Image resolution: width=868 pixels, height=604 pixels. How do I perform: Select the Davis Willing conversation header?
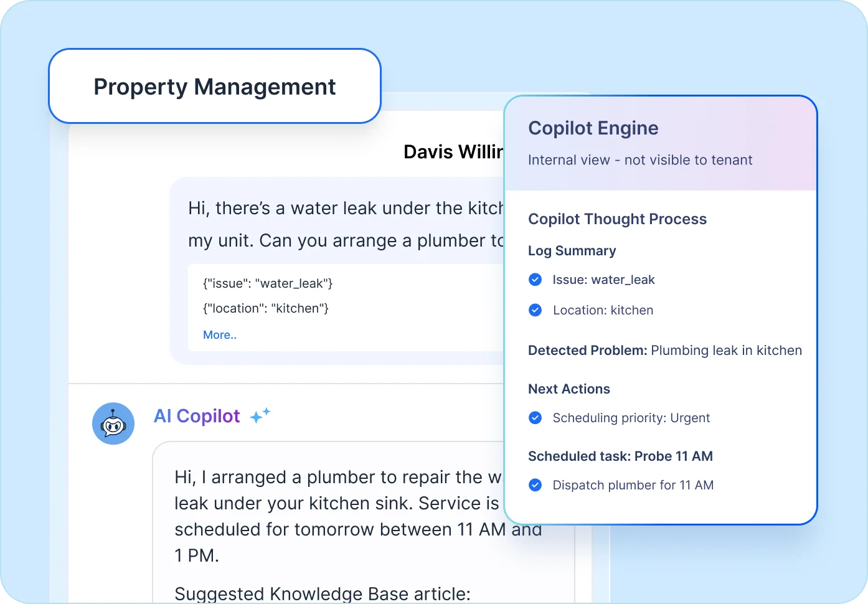point(454,151)
